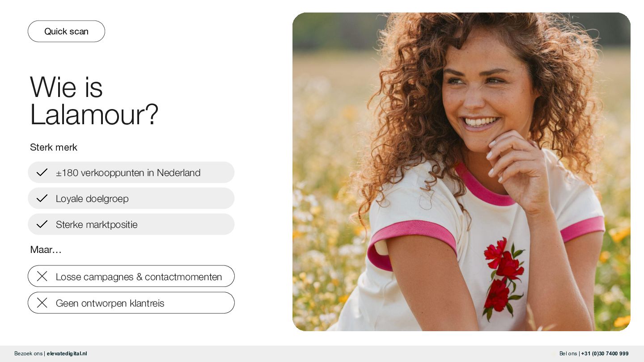Click the Wie is Lalamour? heading
Viewport: 644px width, 362px height.
click(x=94, y=101)
